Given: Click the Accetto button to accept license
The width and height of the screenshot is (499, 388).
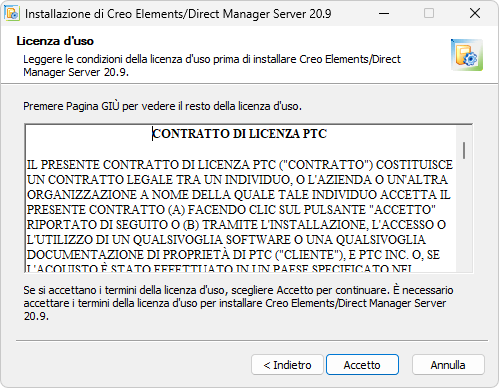Looking at the screenshot, I should tap(362, 365).
